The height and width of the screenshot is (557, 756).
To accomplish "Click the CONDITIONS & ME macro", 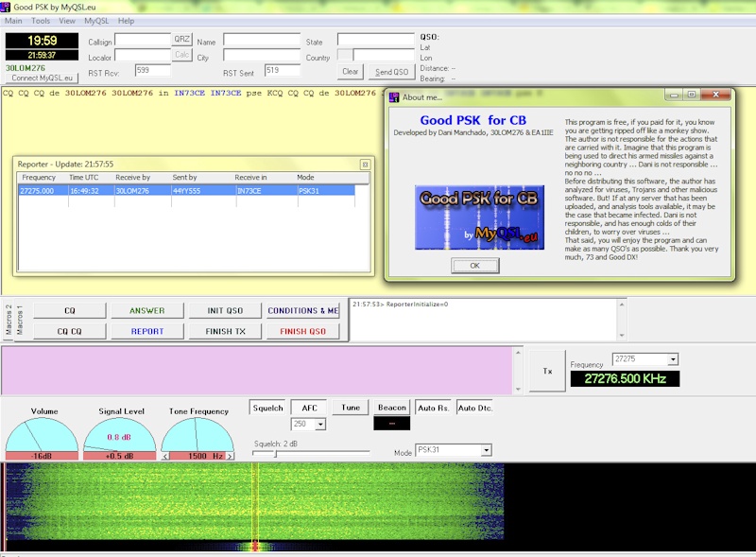I will 302,310.
